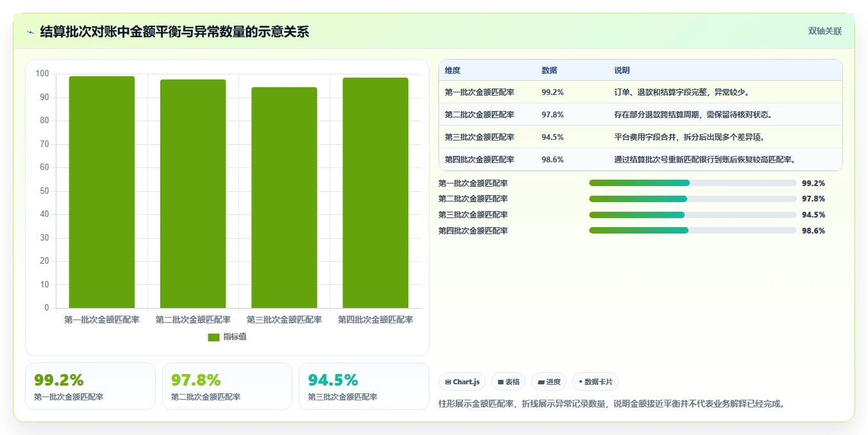Click the 第二批次 progress bar at 97.8%

point(693,199)
